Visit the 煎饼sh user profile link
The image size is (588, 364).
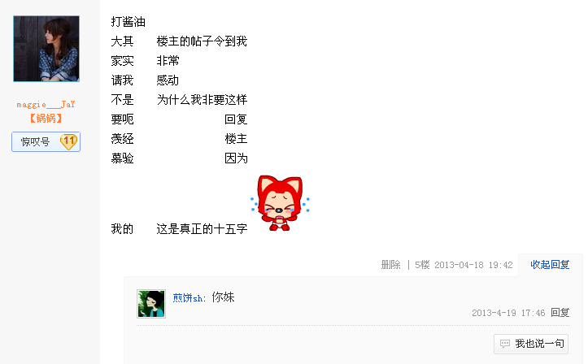coord(188,298)
